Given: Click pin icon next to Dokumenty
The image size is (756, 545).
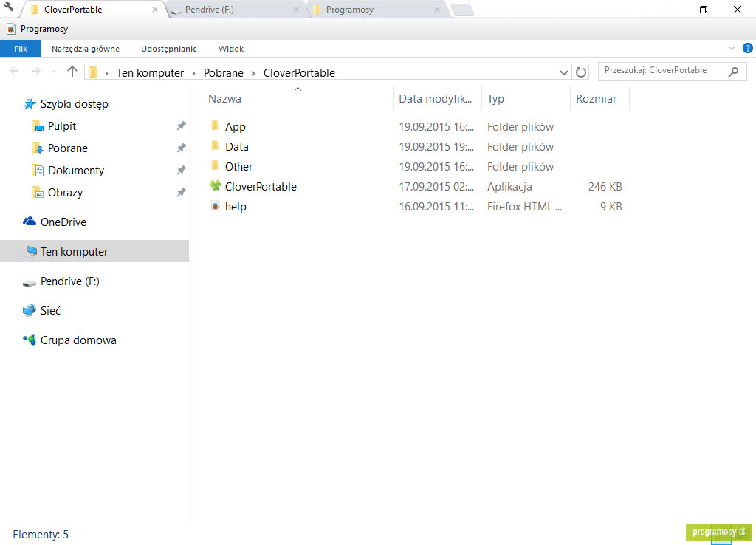Looking at the screenshot, I should point(182,171).
